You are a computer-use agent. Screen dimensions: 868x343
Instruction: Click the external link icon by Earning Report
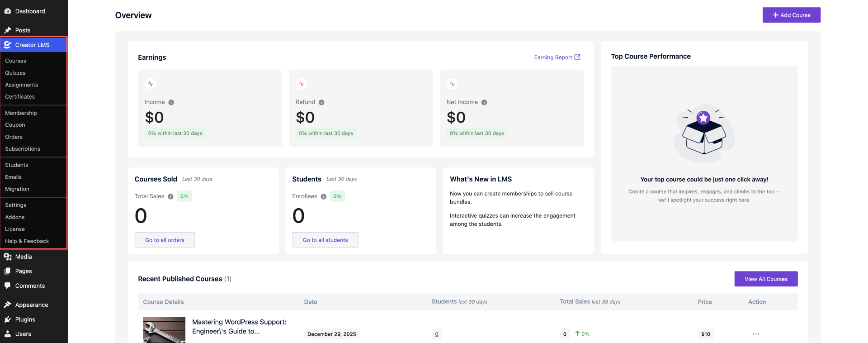[577, 57]
